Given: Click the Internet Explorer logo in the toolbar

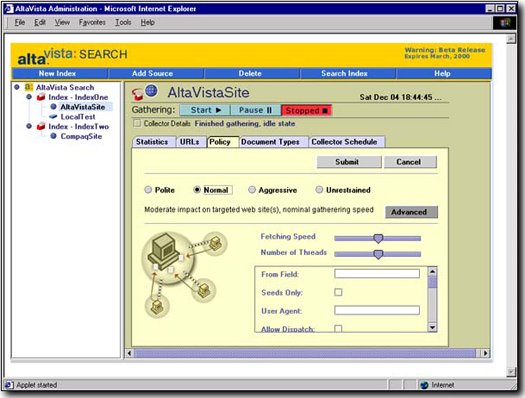Looking at the screenshot, I should coord(505,23).
